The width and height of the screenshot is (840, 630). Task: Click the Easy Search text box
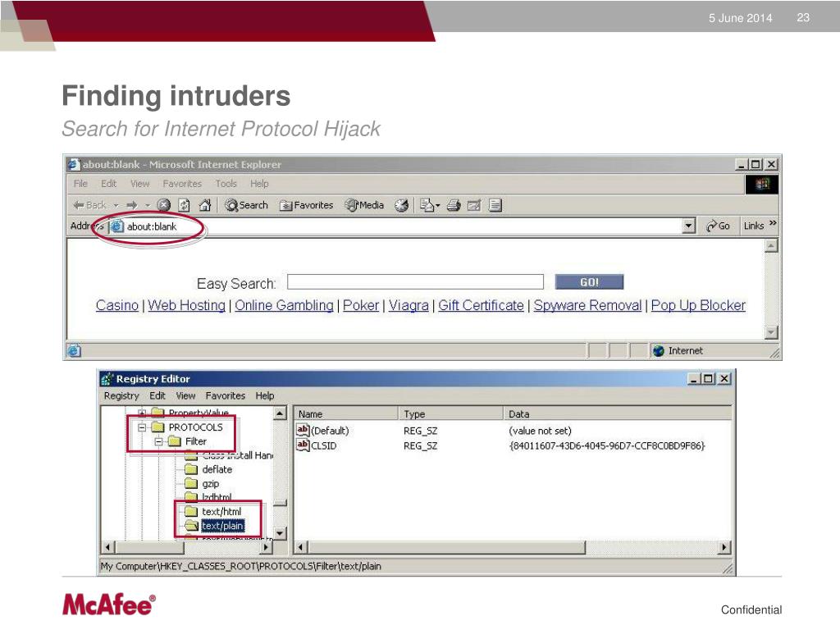click(415, 282)
